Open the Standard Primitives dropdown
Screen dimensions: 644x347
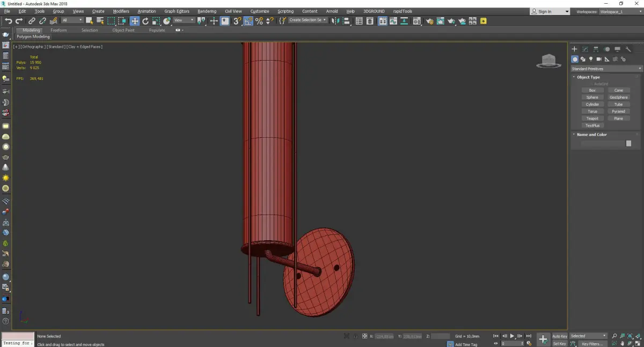[606, 69]
